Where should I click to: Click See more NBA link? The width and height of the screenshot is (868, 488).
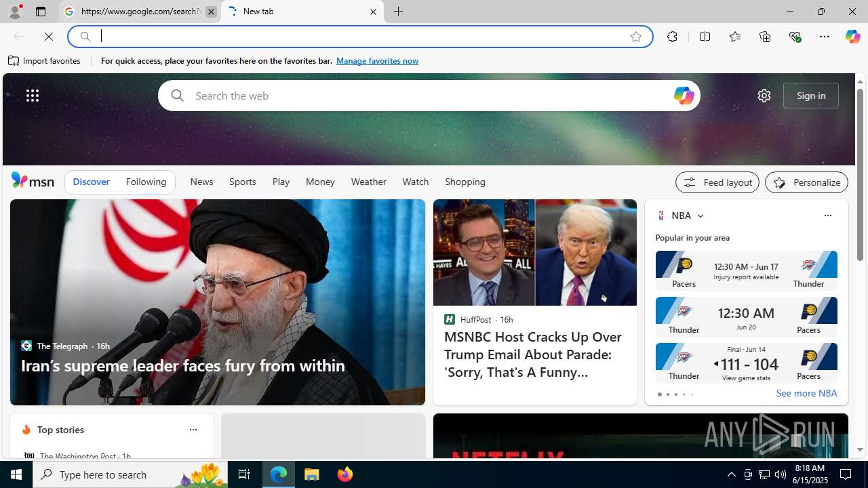click(x=806, y=393)
